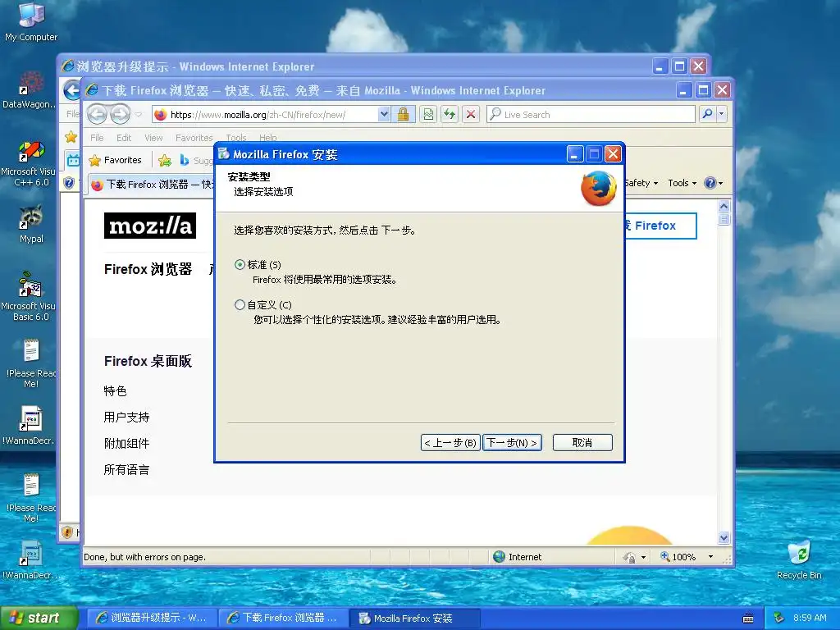Open the Tools dropdown in command bar
The image size is (840, 630).
682,183
